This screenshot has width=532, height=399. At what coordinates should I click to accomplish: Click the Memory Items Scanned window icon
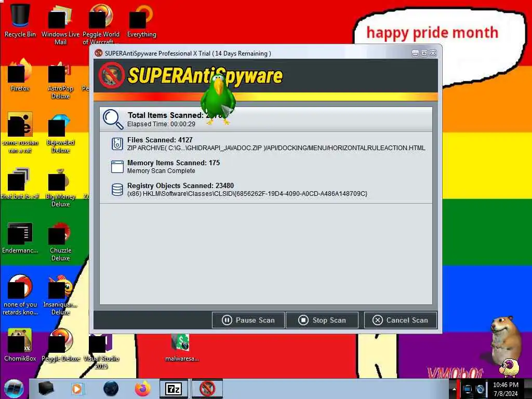click(x=117, y=167)
